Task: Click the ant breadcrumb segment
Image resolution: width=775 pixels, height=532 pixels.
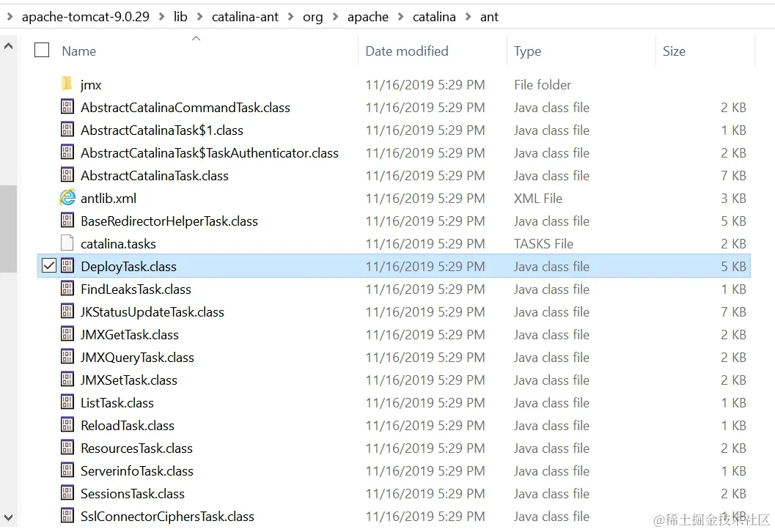Action: click(489, 17)
